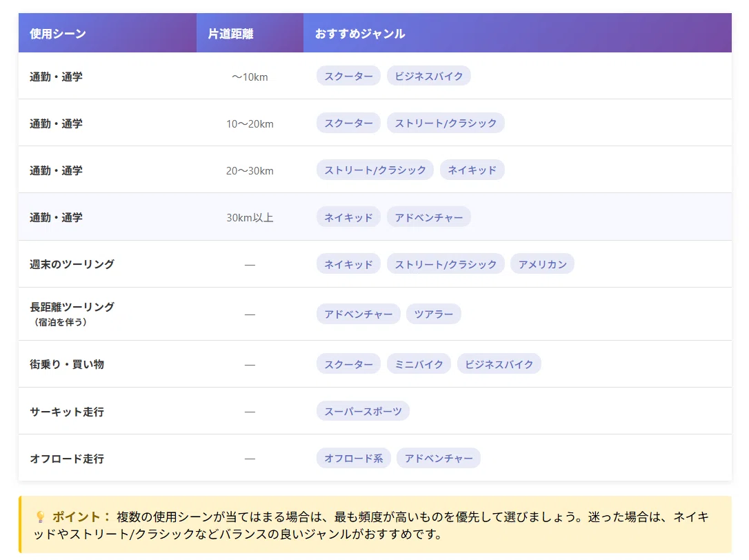Click 通勤・通学 in the 30km以上 row
The width and height of the screenshot is (749, 560).
point(56,217)
